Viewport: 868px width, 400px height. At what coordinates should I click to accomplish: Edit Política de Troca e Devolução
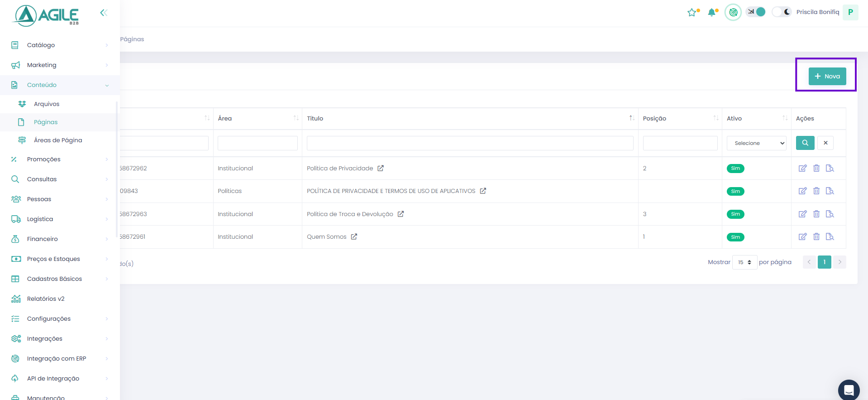click(802, 214)
